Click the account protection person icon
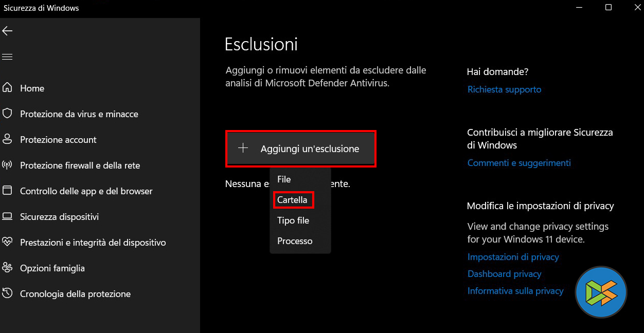 click(x=7, y=139)
